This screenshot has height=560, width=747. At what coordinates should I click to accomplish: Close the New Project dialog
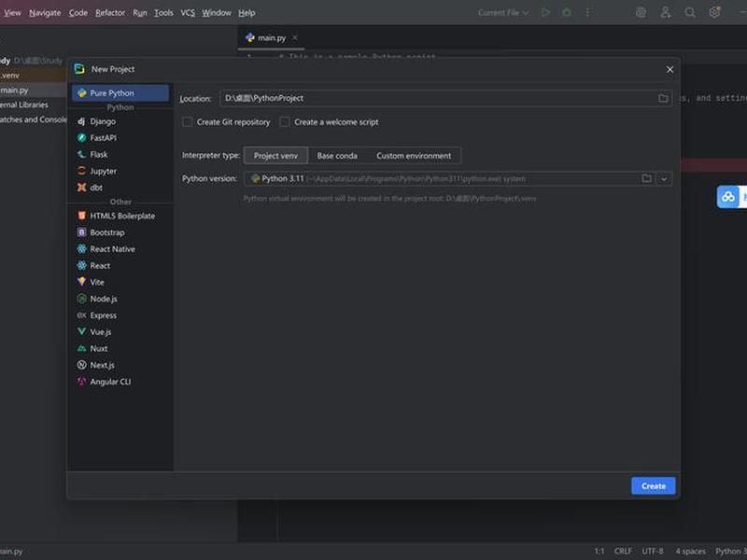[669, 69]
